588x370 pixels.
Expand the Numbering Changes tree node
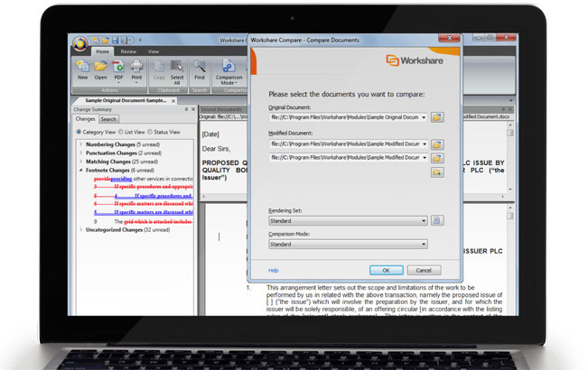(x=81, y=144)
